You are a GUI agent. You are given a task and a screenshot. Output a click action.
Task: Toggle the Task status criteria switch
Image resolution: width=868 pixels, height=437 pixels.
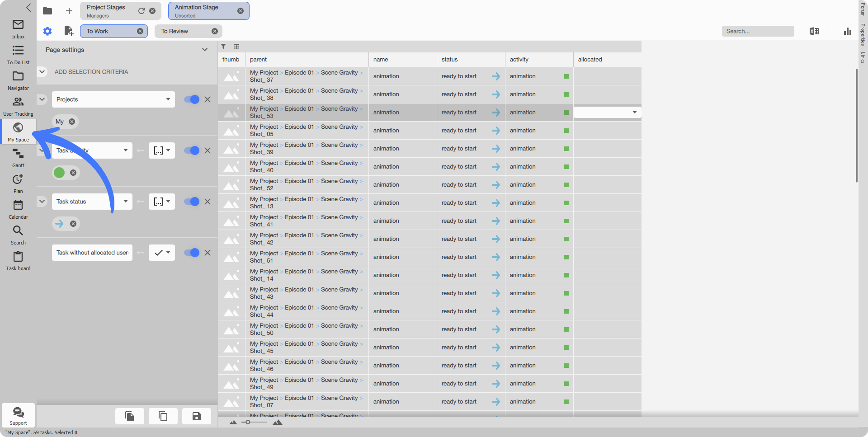(x=192, y=202)
